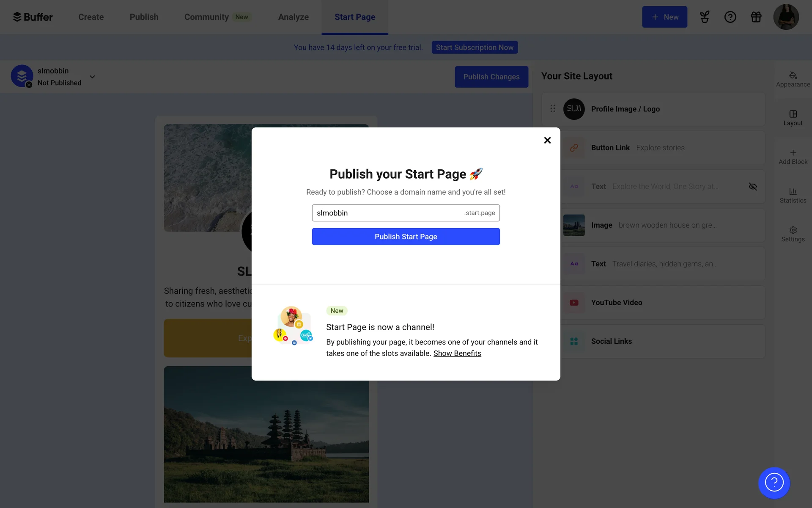
Task: Select the Layout sidebar icon
Action: (x=793, y=118)
